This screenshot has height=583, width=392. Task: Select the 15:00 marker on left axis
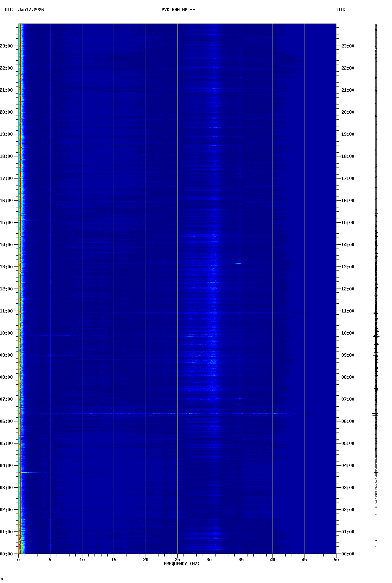[7, 223]
